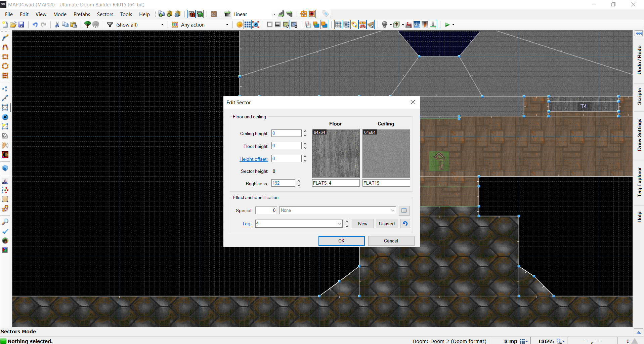Open Map Analysis checkmark icon
The height and width of the screenshot is (344, 644).
click(x=5, y=231)
